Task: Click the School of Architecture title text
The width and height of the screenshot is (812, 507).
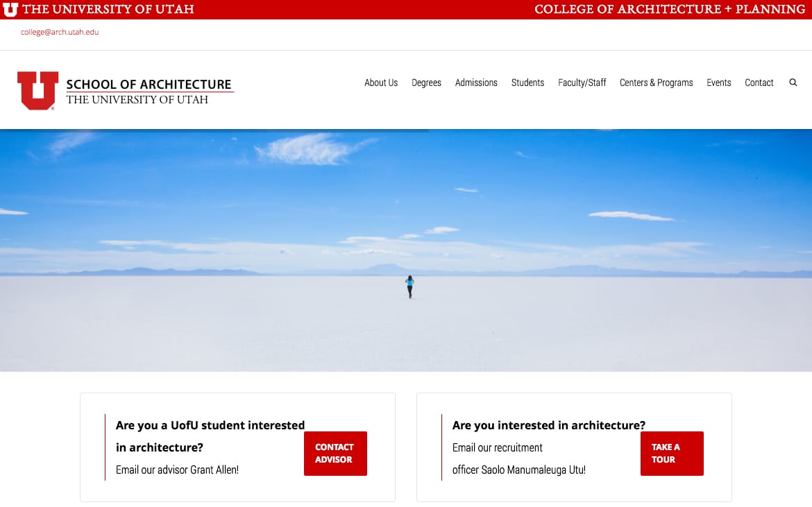Action: 149,85
